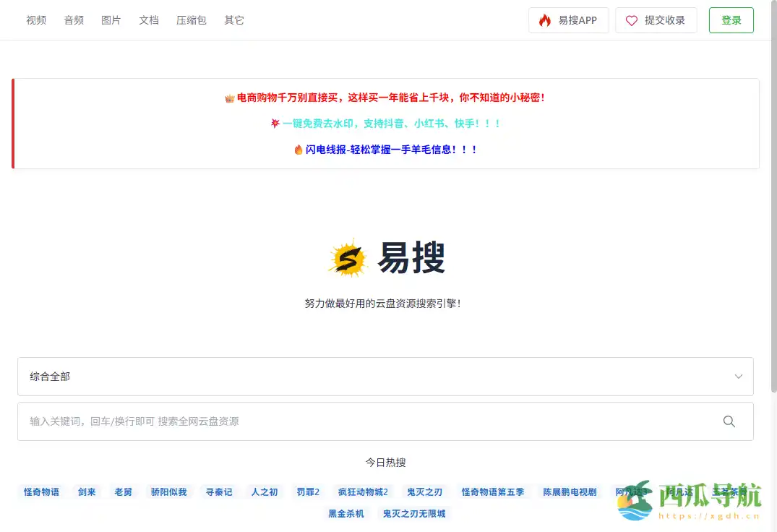The height and width of the screenshot is (532, 777).
Task: Click the search magnifier icon
Action: pyautogui.click(x=729, y=421)
